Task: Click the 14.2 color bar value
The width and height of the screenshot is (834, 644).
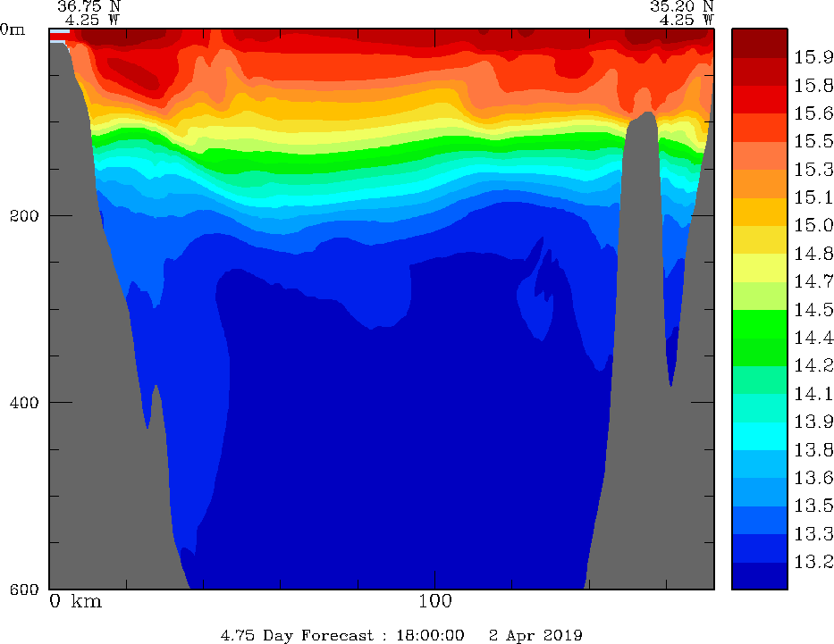Action: [813, 365]
